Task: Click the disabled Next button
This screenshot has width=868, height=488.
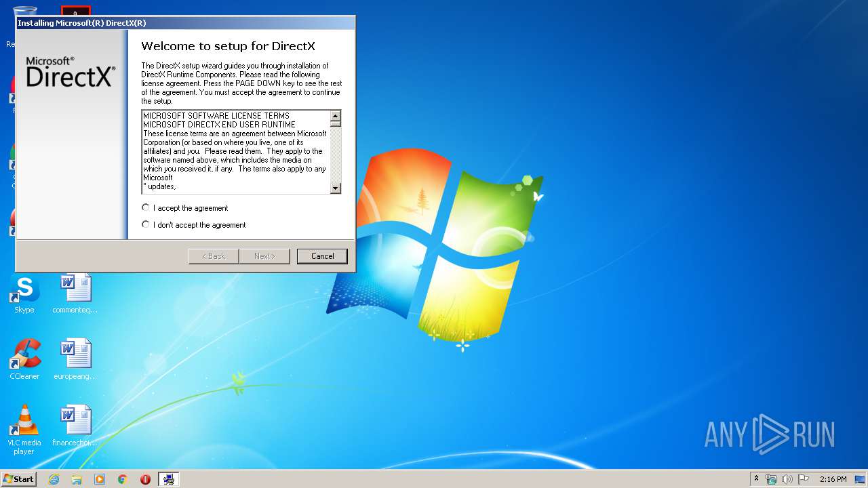Action: pos(264,256)
